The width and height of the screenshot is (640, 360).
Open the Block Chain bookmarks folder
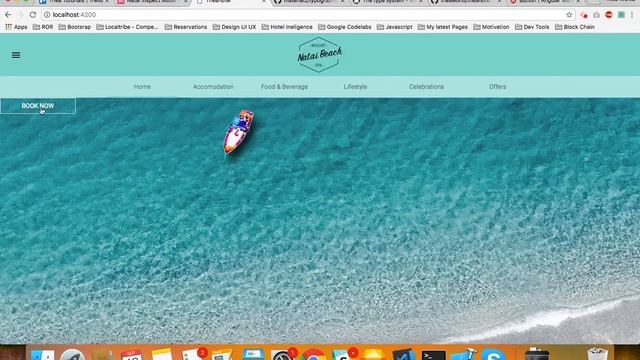click(575, 27)
